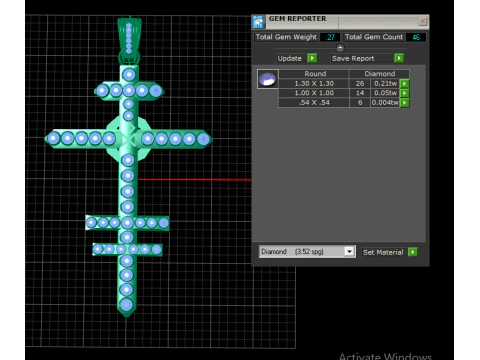Screen dimensions: 480x360
Task: Click the count cell showing 6
Action: tap(360, 103)
